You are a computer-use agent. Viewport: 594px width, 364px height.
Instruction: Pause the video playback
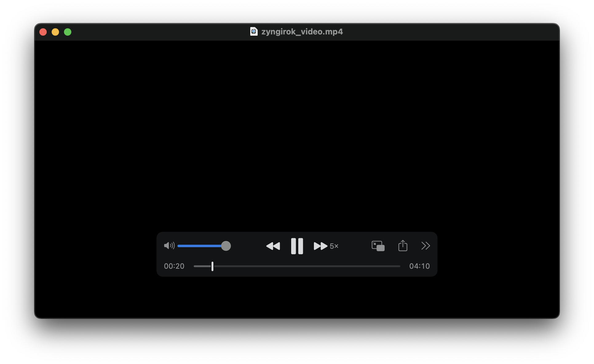(297, 246)
